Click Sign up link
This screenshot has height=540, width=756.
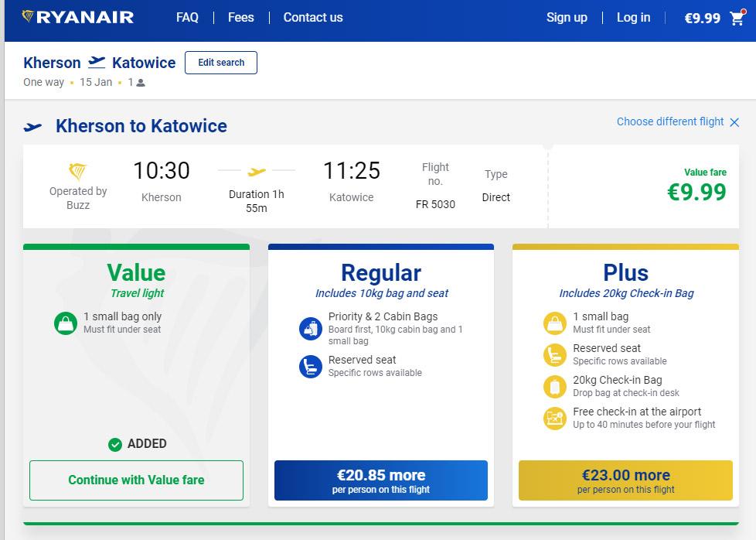(x=567, y=18)
